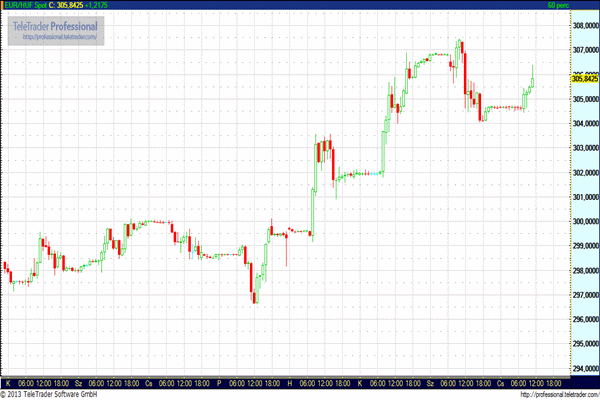Click the 303,0000 price axis label

pyautogui.click(x=584, y=148)
